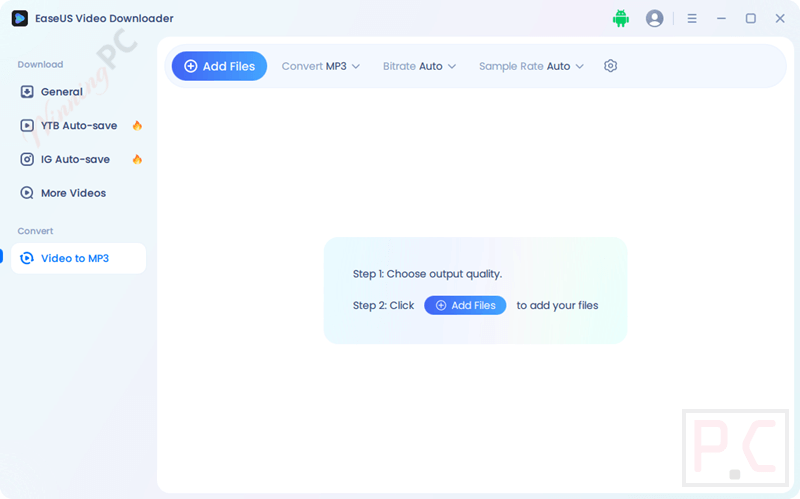Click the More Videos search icon

click(x=27, y=193)
